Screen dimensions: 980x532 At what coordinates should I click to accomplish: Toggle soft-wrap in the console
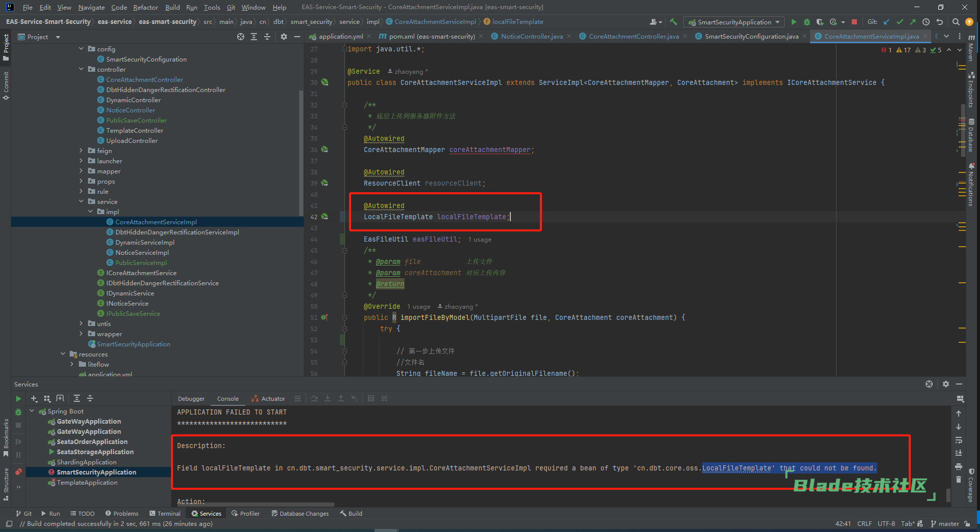(959, 440)
